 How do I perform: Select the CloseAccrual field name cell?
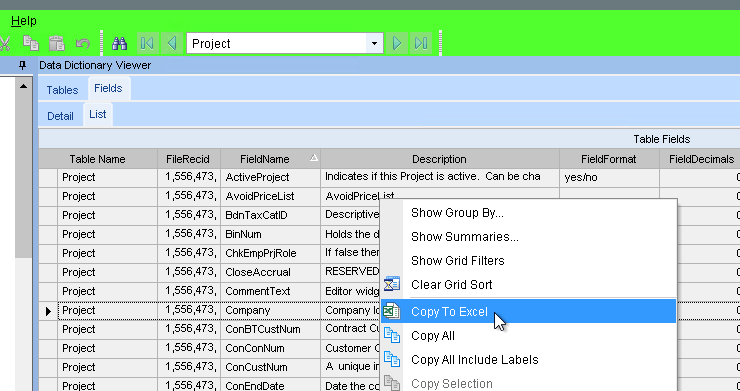point(270,272)
